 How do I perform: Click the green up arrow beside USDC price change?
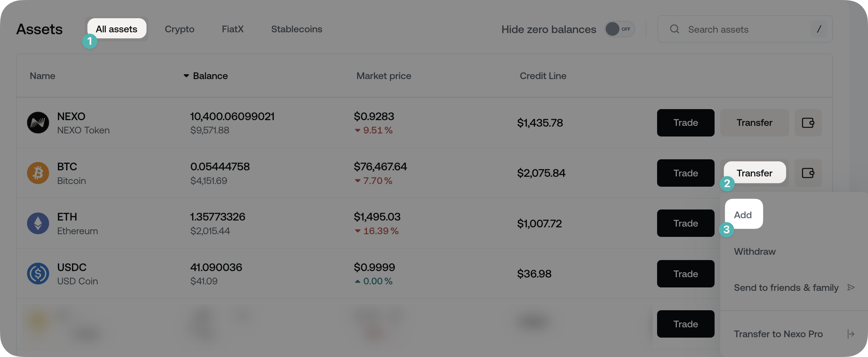coord(357,281)
